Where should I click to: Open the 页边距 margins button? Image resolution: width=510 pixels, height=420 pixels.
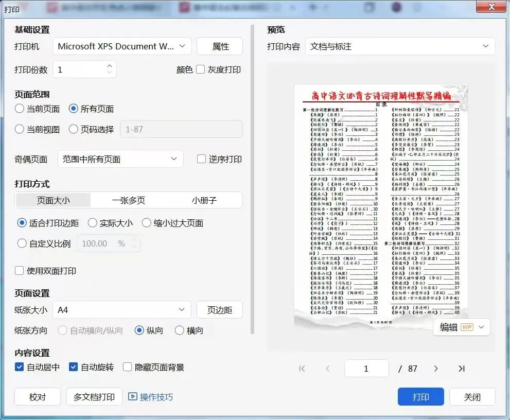(220, 310)
